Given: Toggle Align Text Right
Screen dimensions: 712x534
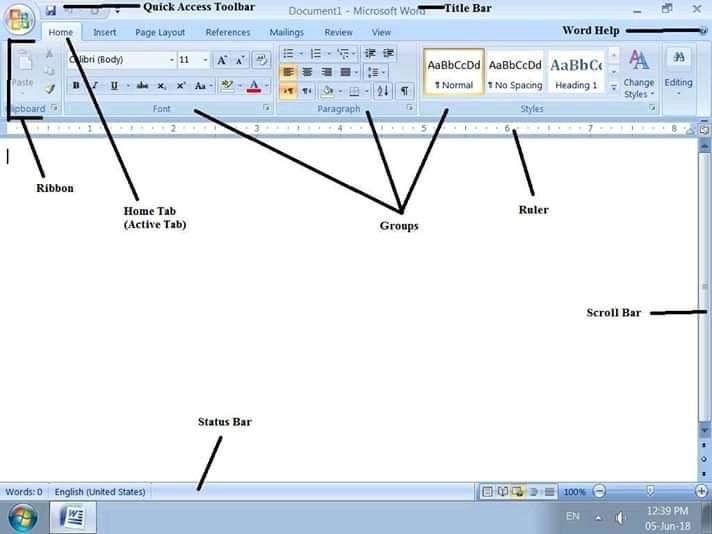Looking at the screenshot, I should pos(326,72).
